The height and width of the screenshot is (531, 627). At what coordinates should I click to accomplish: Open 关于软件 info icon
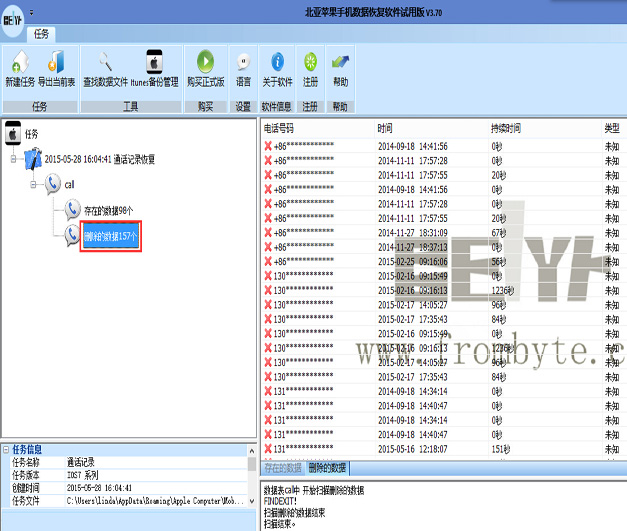(278, 62)
